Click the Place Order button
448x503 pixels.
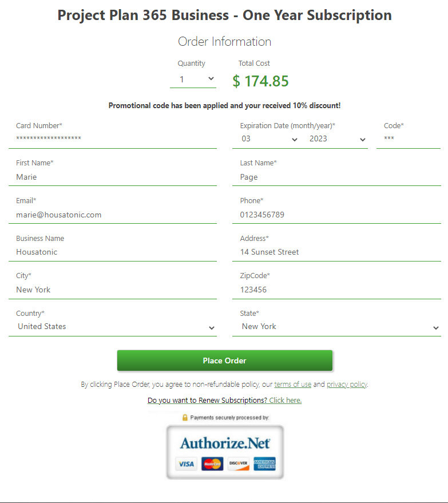[x=224, y=361]
